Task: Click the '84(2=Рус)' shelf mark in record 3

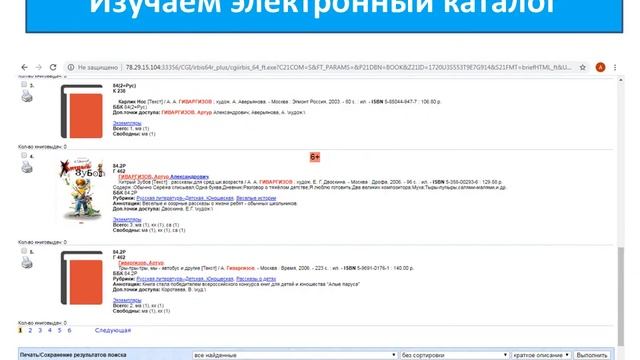Action: 124,86
